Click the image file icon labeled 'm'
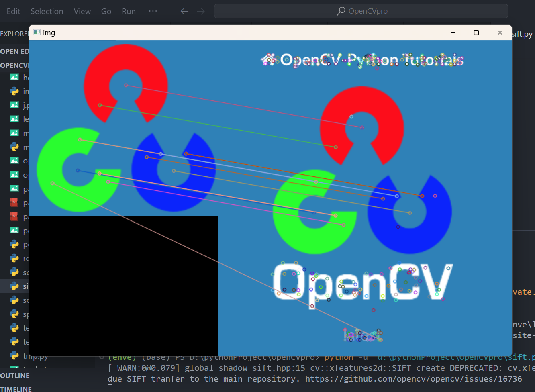The image size is (535, 392). coord(14,133)
